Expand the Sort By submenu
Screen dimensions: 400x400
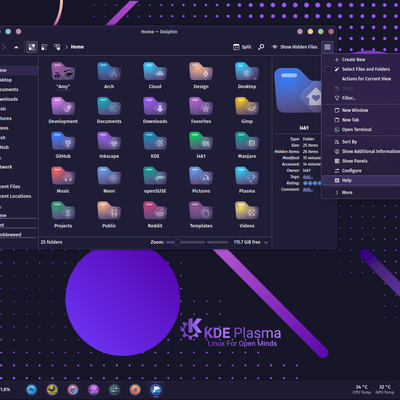361,142
